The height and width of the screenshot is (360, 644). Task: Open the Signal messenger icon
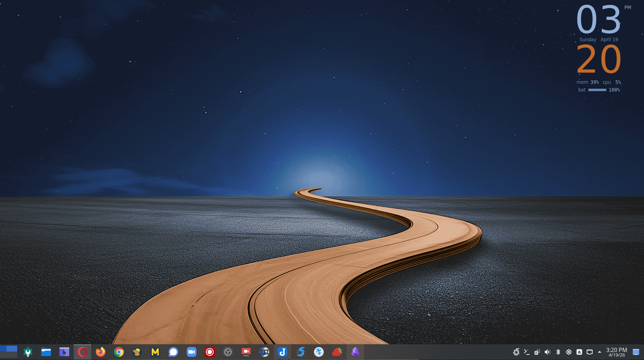tap(173, 352)
